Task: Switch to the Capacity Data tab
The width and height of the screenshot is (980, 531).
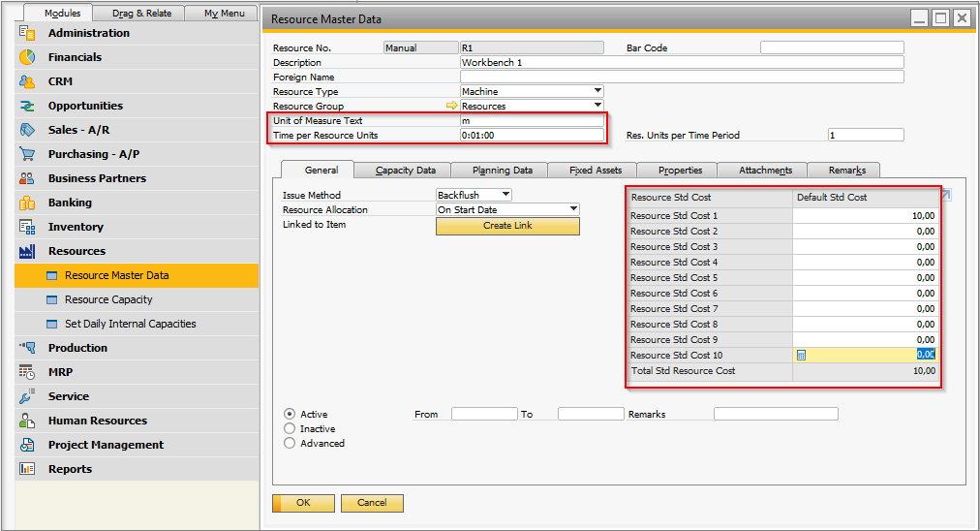Action: [x=405, y=171]
